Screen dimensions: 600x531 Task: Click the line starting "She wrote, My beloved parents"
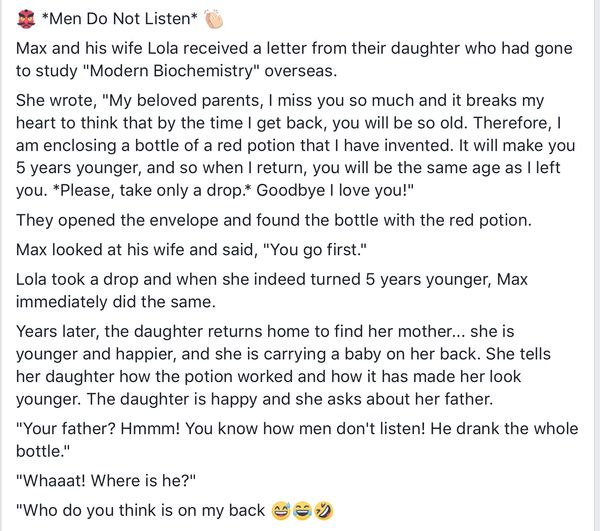[280, 101]
